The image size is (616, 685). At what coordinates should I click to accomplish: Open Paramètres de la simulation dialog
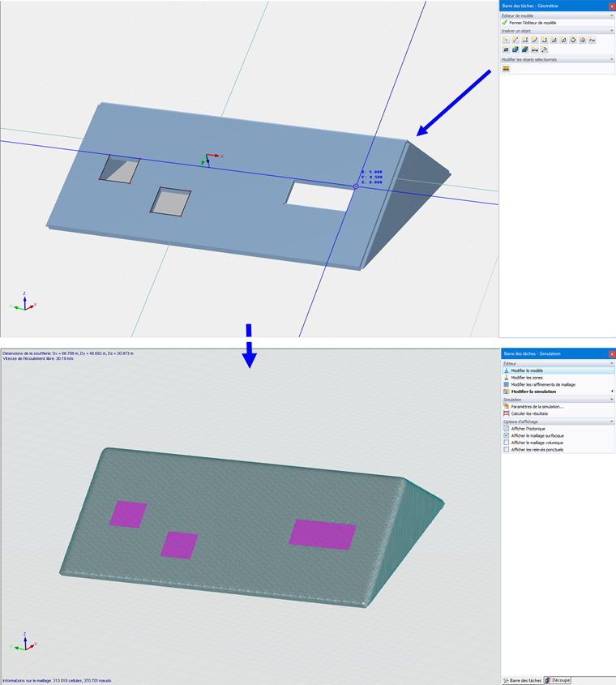(558, 406)
